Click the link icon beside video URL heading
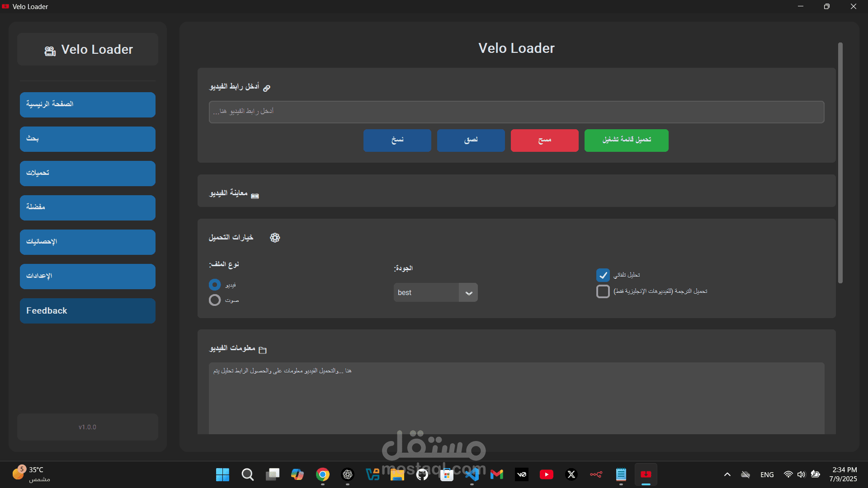868x488 pixels. [267, 88]
